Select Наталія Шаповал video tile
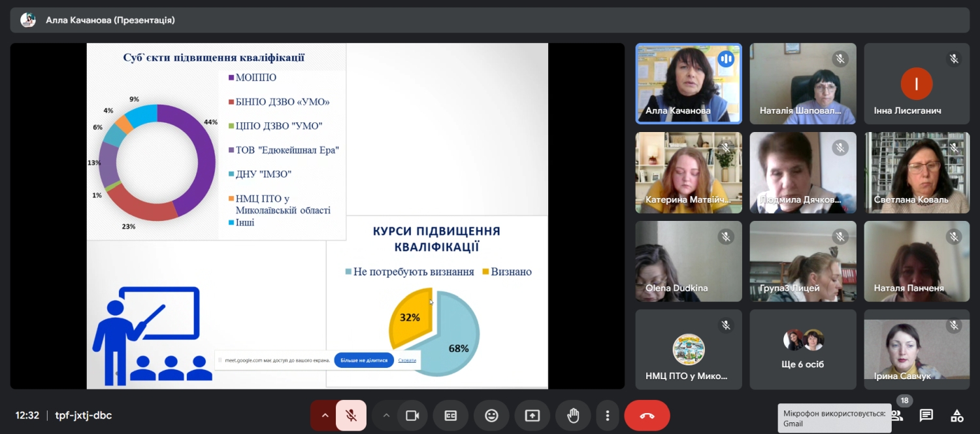This screenshot has height=434, width=980. coord(803,84)
